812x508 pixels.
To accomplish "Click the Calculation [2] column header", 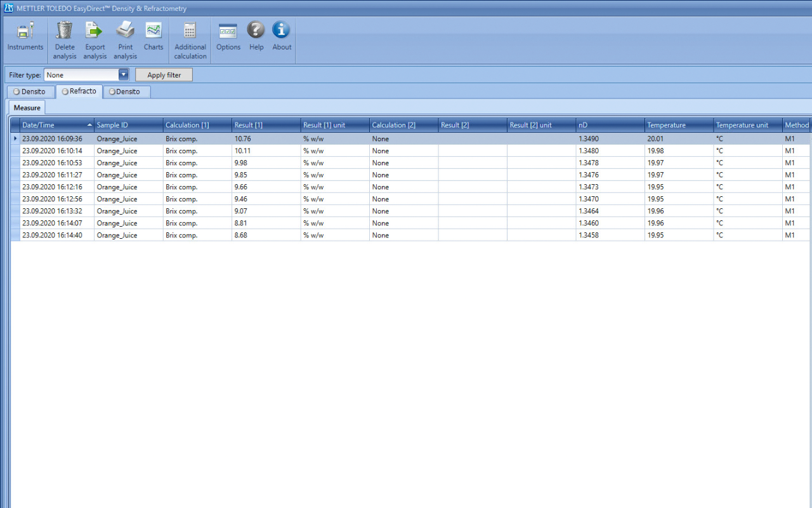I will pyautogui.click(x=404, y=125).
